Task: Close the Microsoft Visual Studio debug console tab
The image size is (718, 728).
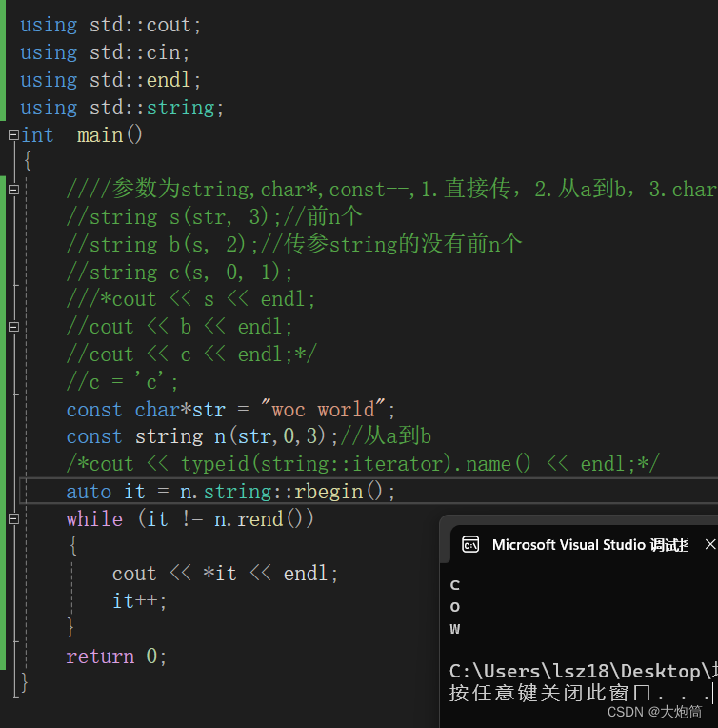Action: point(710,544)
